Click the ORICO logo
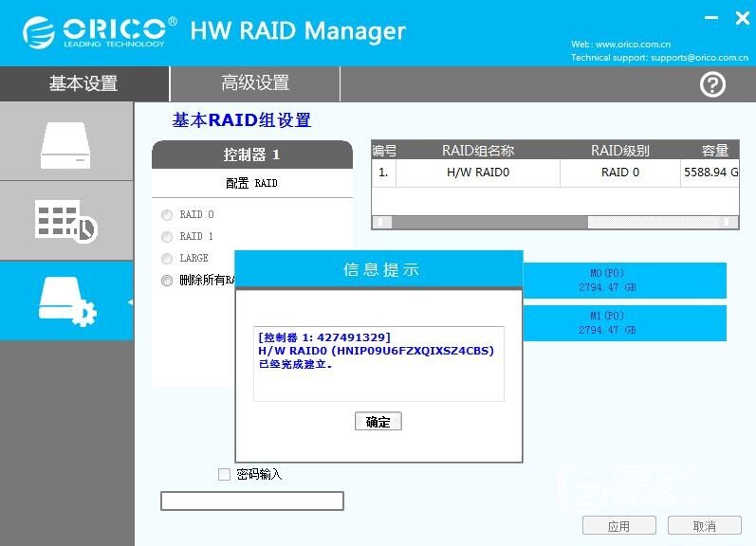Screen dimensions: 756x546 point(100,32)
